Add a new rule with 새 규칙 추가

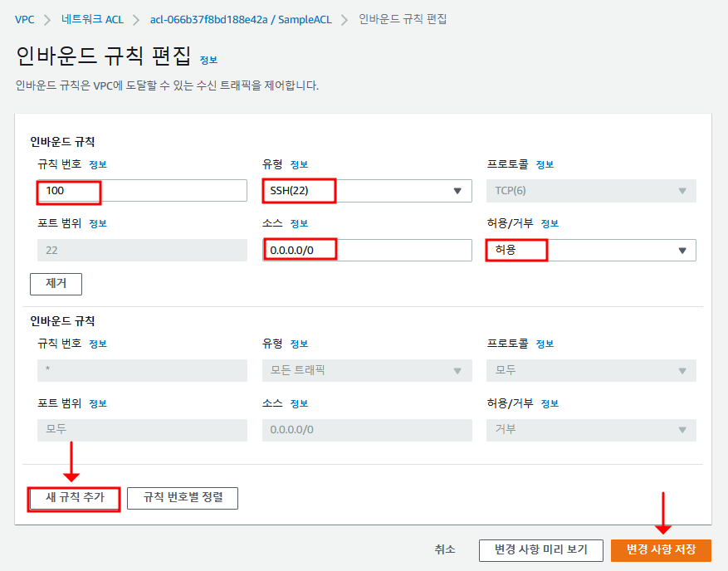(74, 498)
